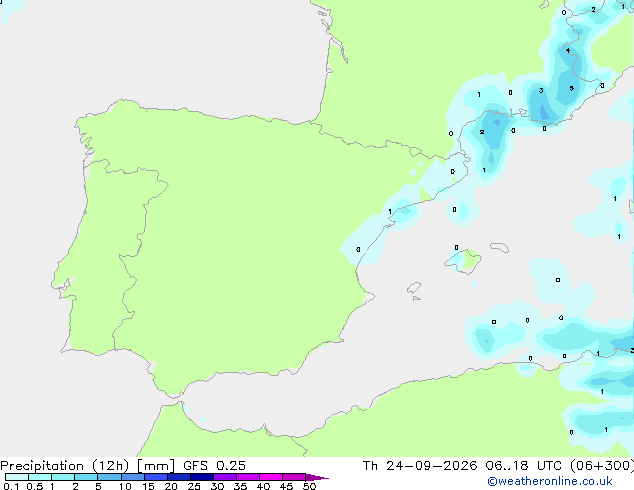Click the Mallorca island on the map
Viewport: 634px width, 490px height.
coord(463,261)
